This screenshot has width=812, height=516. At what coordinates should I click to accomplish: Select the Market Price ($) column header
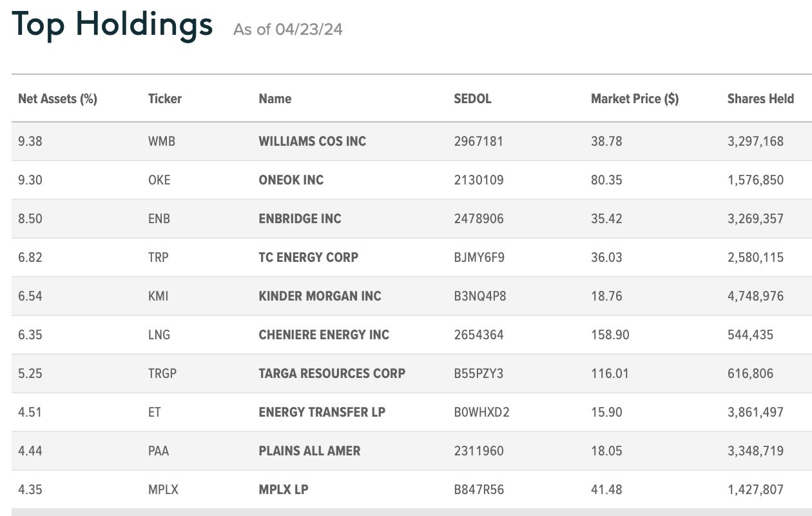tap(635, 99)
